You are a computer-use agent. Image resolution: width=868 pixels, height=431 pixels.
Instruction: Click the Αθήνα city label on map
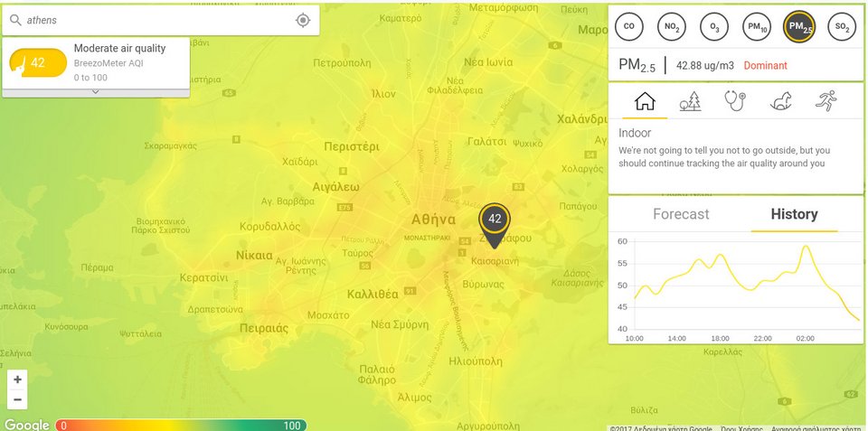point(433,220)
